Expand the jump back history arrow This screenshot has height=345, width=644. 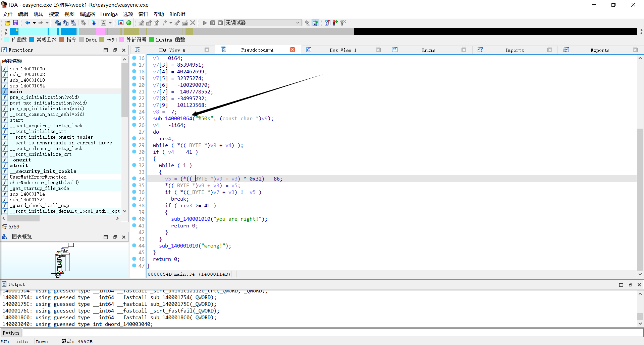coord(34,23)
